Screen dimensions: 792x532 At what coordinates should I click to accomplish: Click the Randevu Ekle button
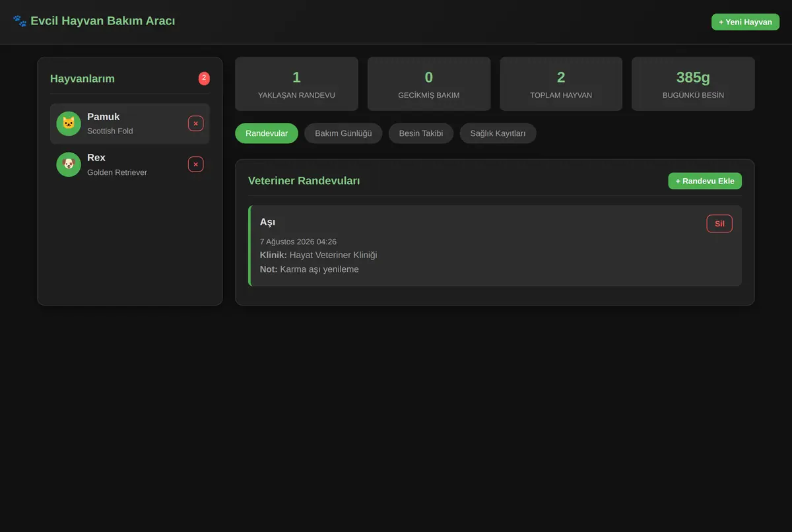click(x=705, y=181)
